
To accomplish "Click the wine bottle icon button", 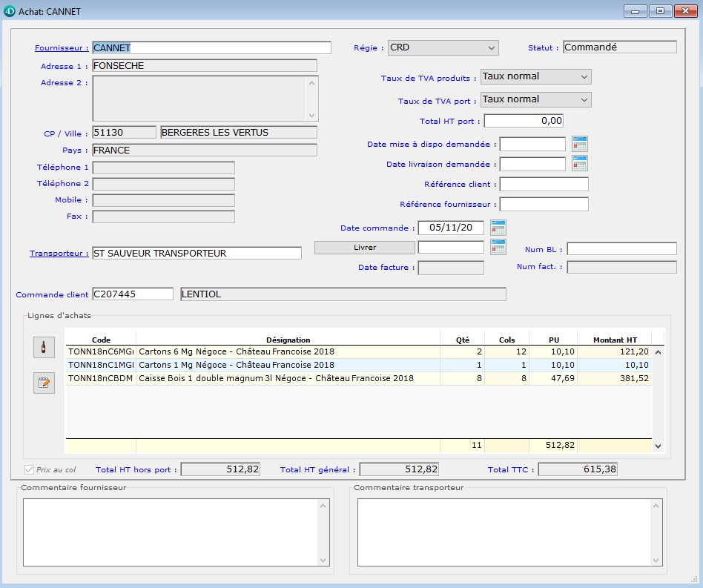I will tap(44, 346).
